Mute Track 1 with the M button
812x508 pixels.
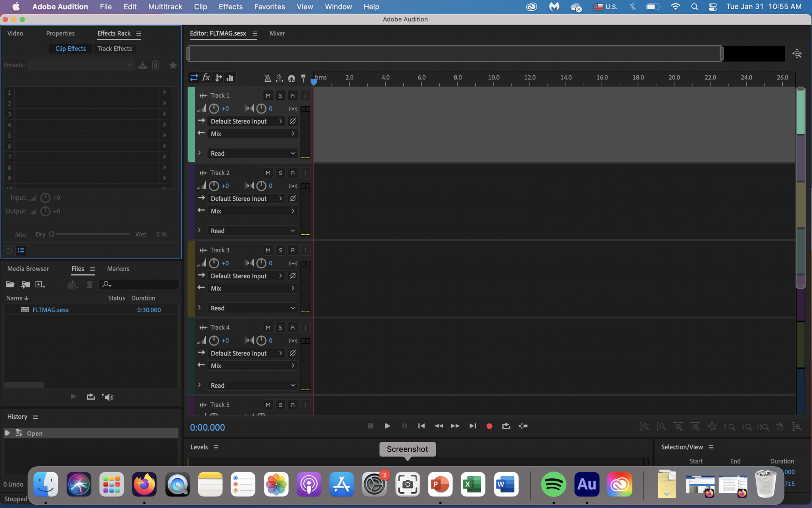click(268, 95)
